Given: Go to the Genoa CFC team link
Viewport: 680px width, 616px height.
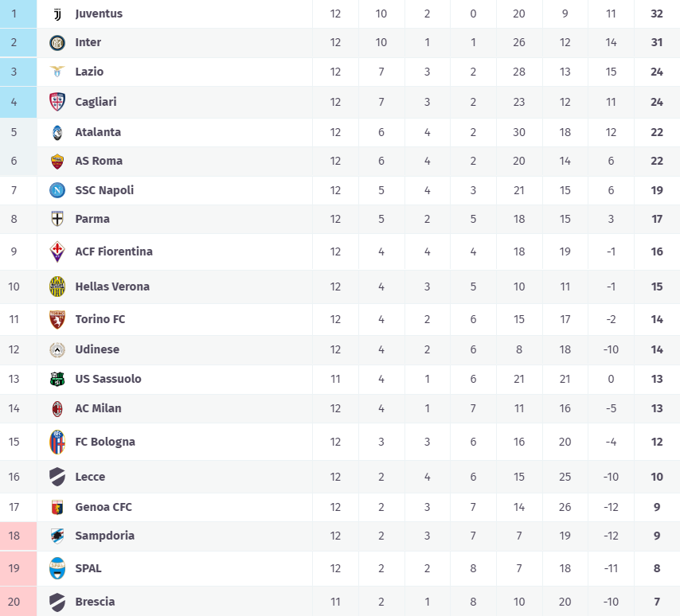Looking at the screenshot, I should click(x=103, y=507).
